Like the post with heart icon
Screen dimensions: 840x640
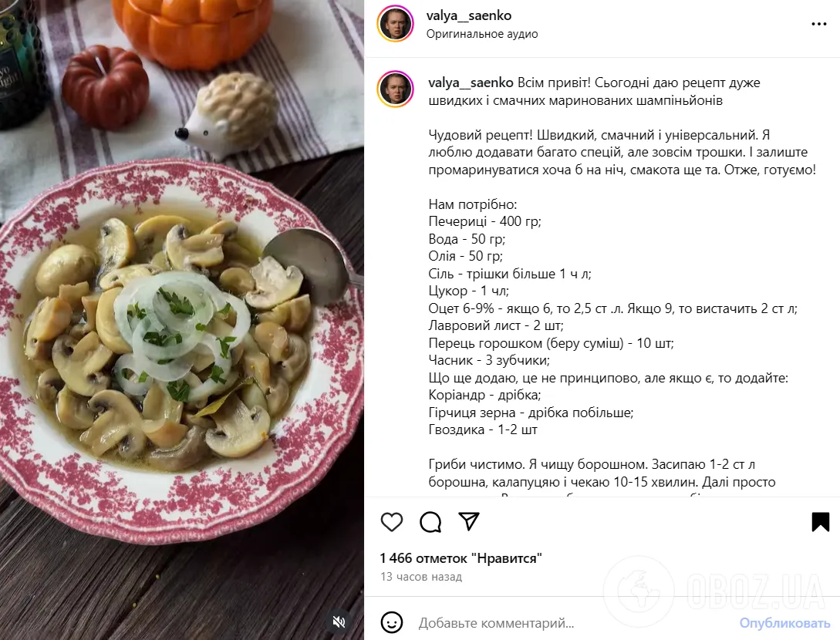click(392, 522)
